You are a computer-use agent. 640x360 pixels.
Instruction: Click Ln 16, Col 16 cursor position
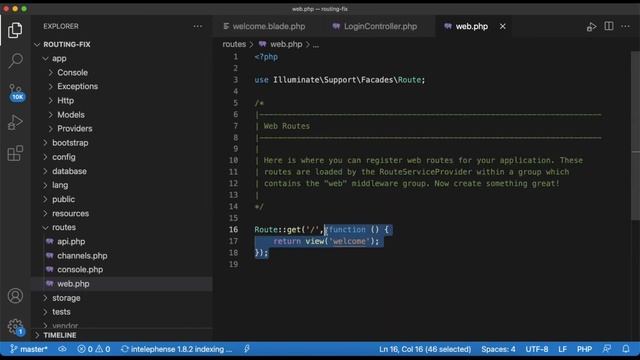click(425, 349)
